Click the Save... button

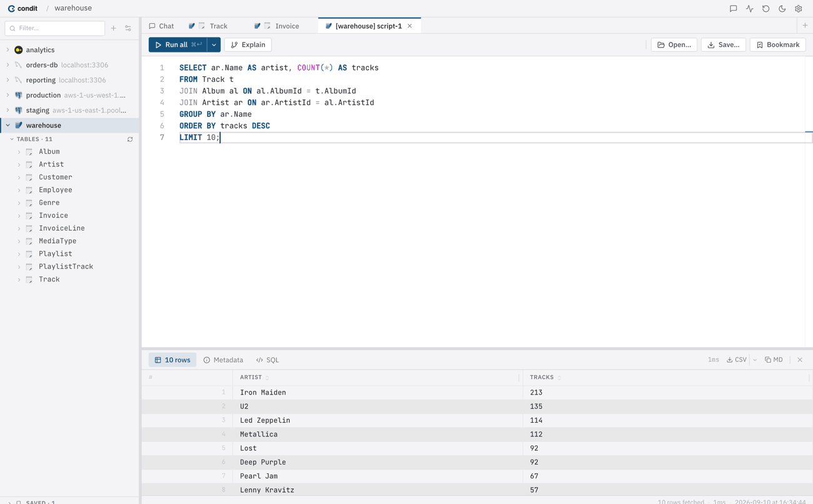click(x=723, y=45)
